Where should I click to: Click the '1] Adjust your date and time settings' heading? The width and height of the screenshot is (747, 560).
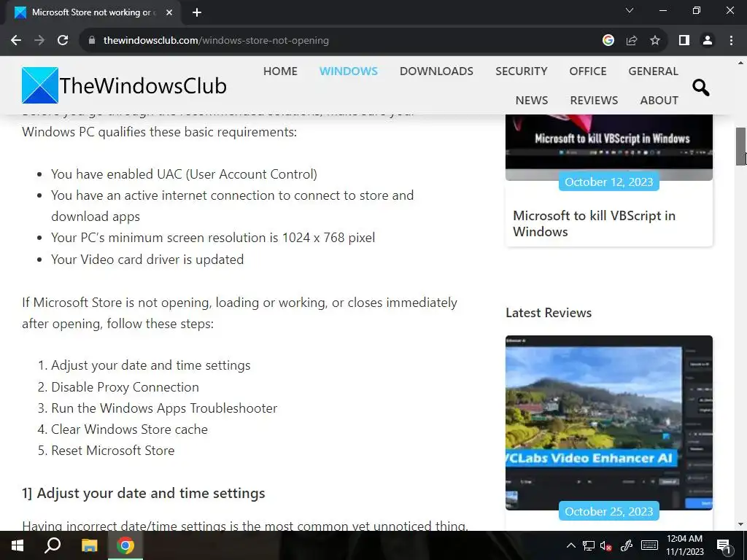[x=144, y=493]
